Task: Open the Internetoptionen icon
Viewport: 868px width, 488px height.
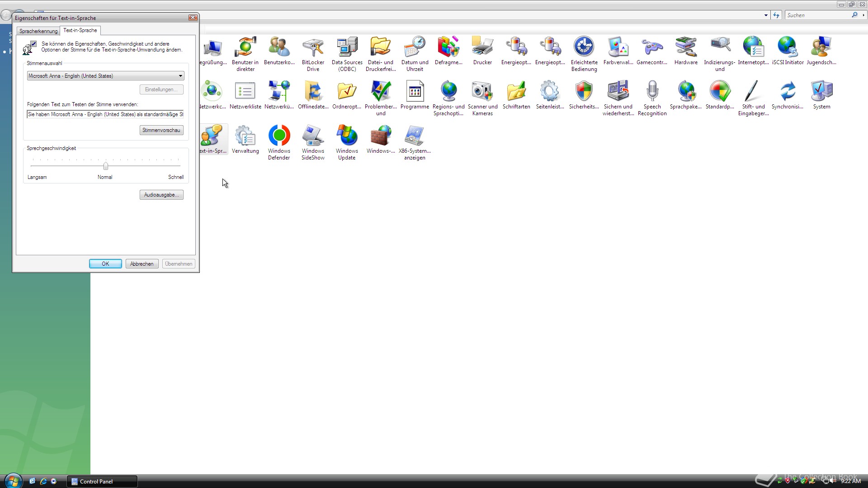Action: tap(754, 51)
